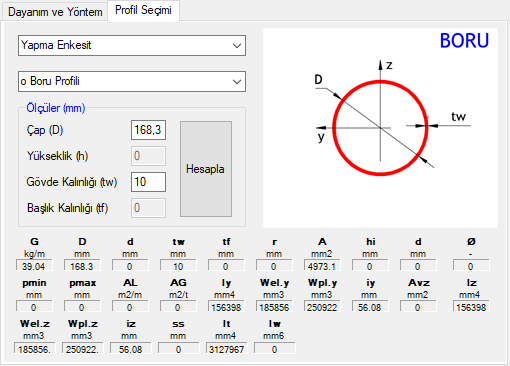Click the pmin mm output field

tap(34, 307)
